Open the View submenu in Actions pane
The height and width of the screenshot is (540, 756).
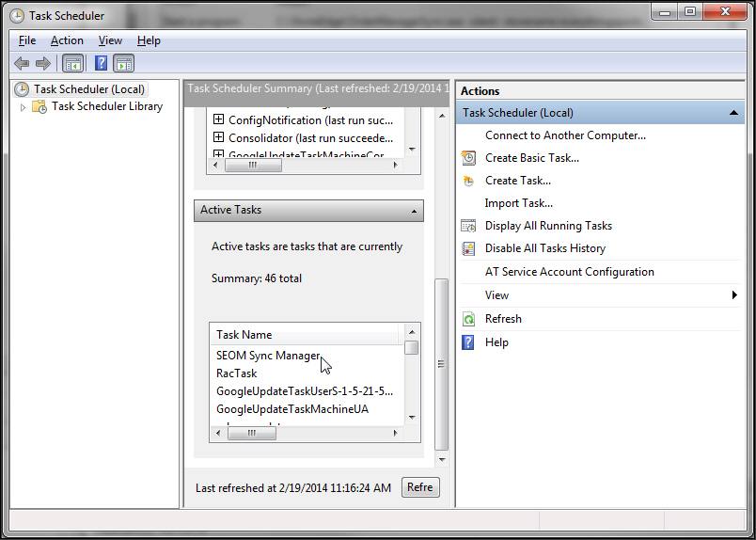tap(496, 295)
